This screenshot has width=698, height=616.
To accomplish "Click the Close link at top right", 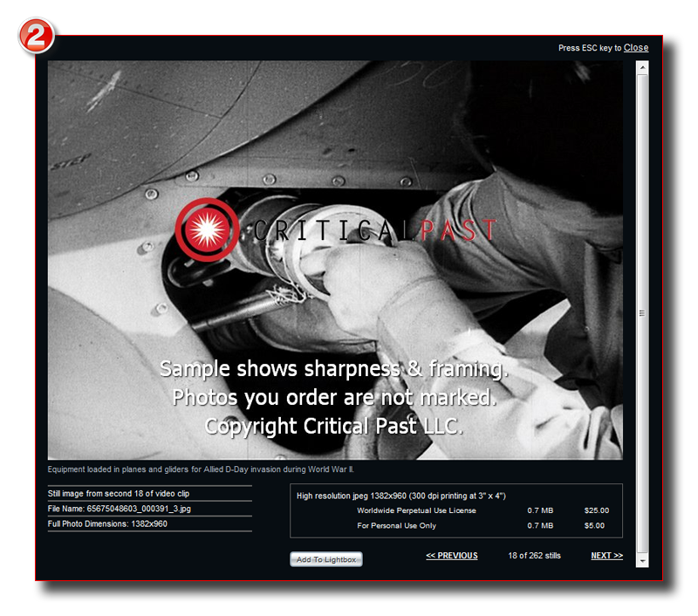I will pyautogui.click(x=636, y=48).
